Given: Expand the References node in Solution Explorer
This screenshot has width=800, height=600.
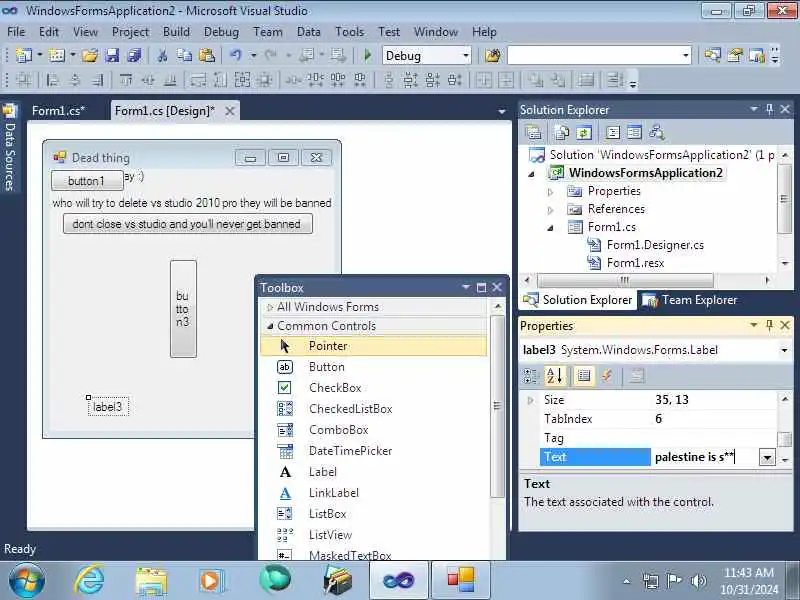Looking at the screenshot, I should pos(550,210).
